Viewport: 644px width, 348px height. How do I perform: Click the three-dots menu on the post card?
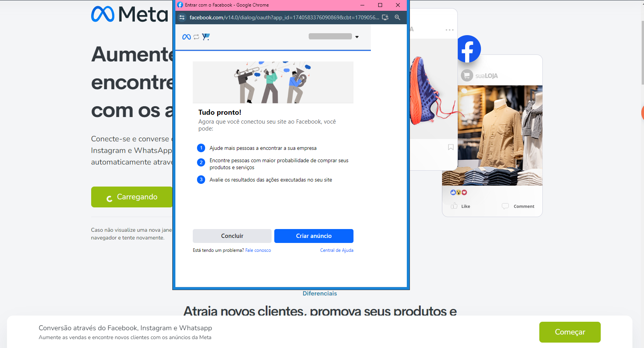(449, 30)
